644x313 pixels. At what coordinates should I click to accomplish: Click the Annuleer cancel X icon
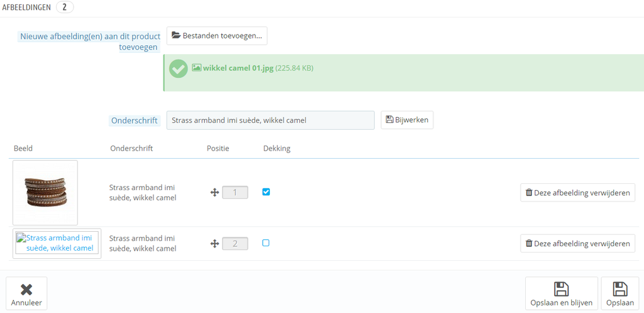tap(26, 290)
